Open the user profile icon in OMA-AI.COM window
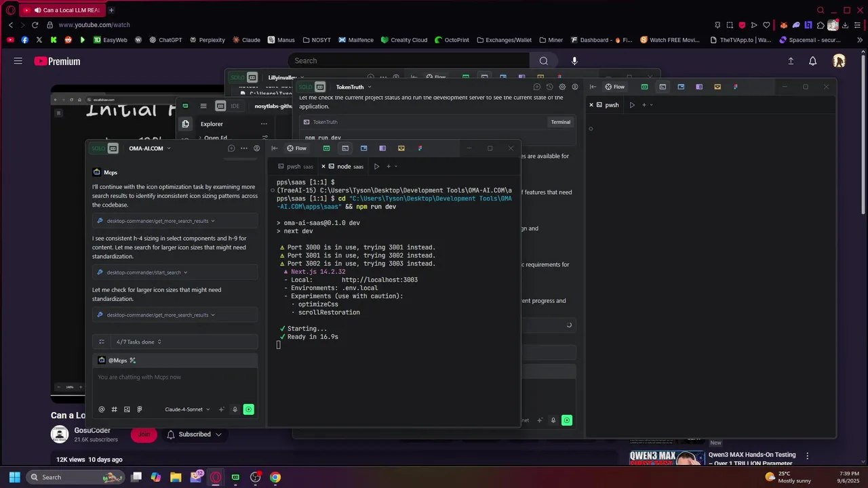 point(256,148)
